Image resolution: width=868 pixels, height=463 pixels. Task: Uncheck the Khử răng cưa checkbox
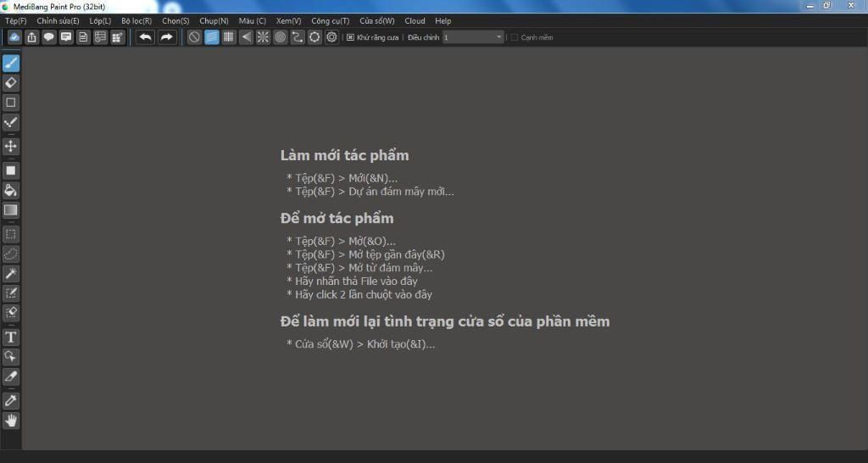coord(350,37)
